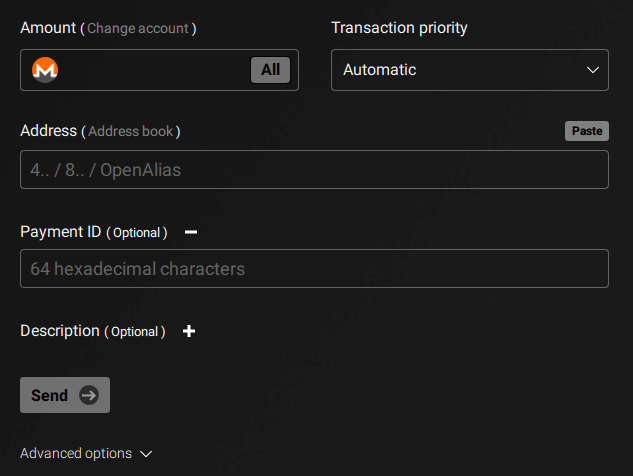Viewport: 633px width, 476px height.
Task: Click the Send button
Action: point(65,395)
